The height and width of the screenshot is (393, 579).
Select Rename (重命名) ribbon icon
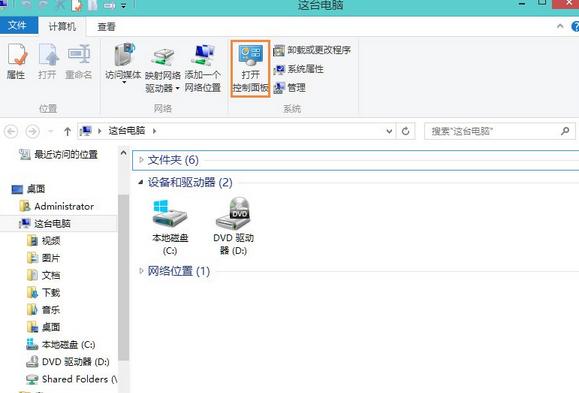79,61
